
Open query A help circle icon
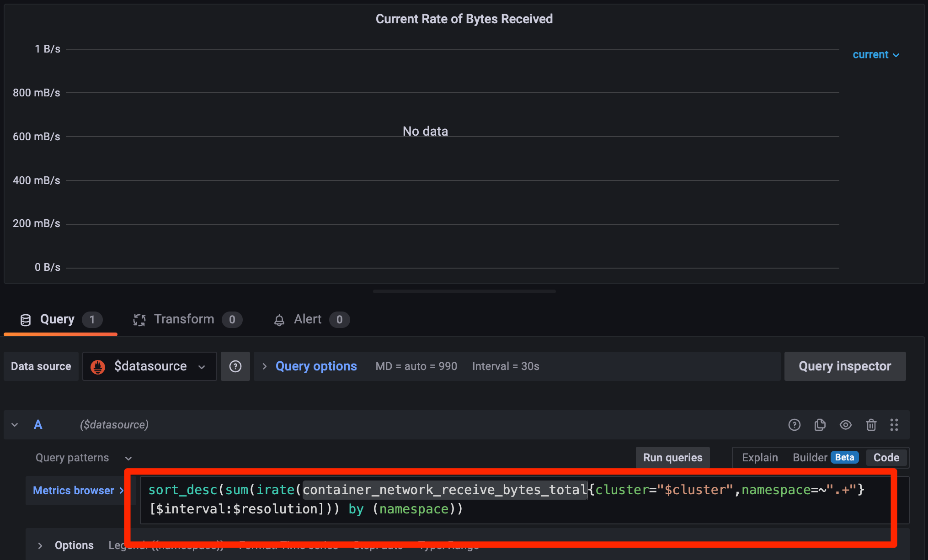(794, 424)
